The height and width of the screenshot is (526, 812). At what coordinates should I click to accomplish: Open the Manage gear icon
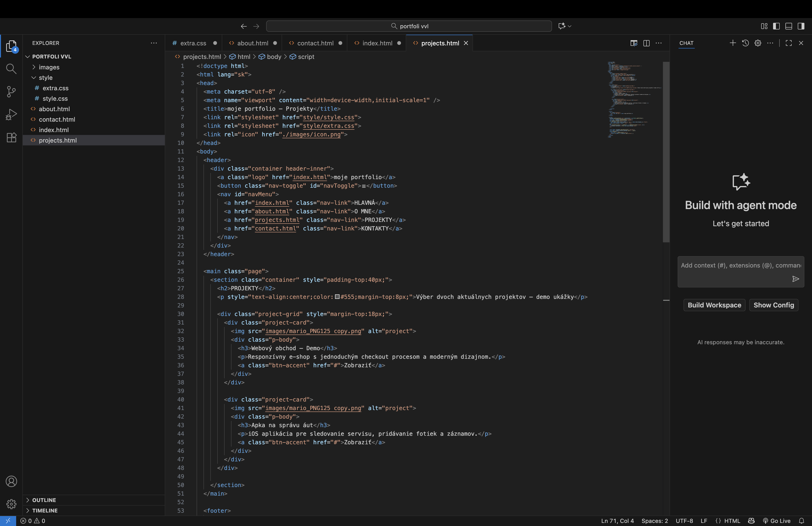11,504
